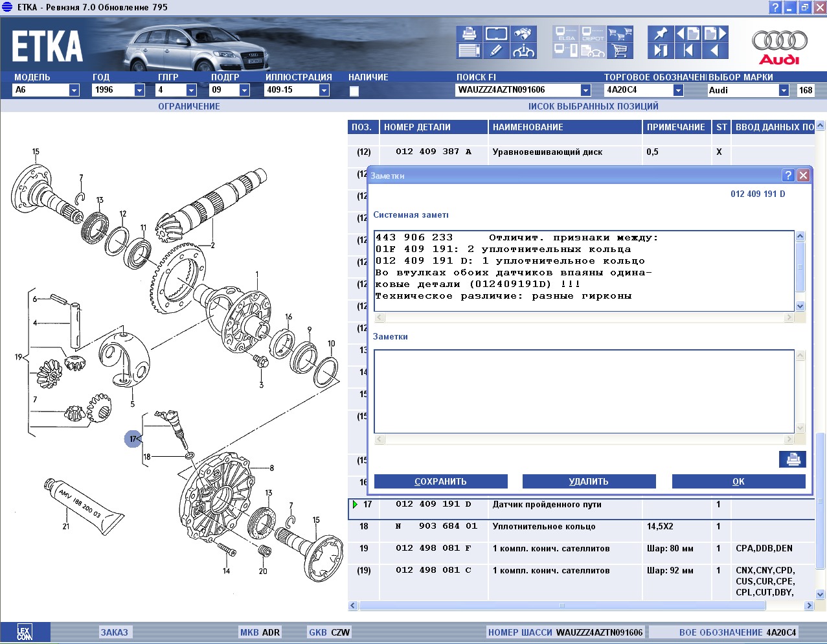This screenshot has height=644, width=827.
Task: Print the note using dialog printer icon
Action: [x=793, y=459]
